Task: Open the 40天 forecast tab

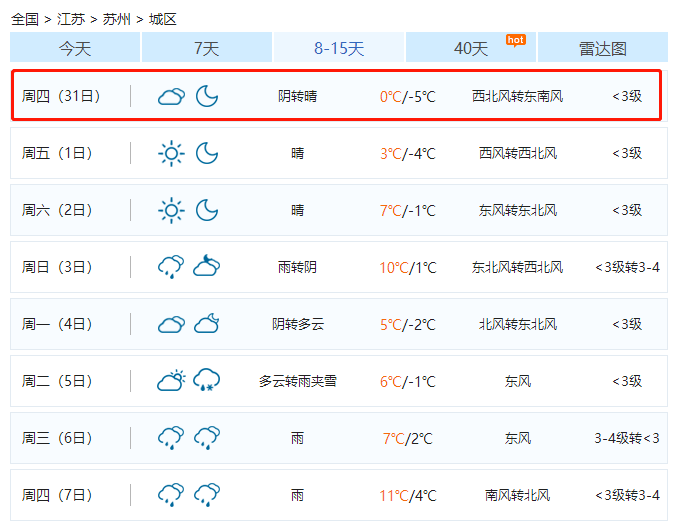Action: click(x=471, y=48)
